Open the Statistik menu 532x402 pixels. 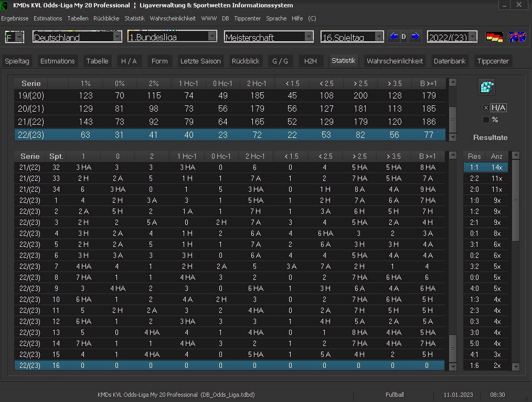tap(134, 18)
